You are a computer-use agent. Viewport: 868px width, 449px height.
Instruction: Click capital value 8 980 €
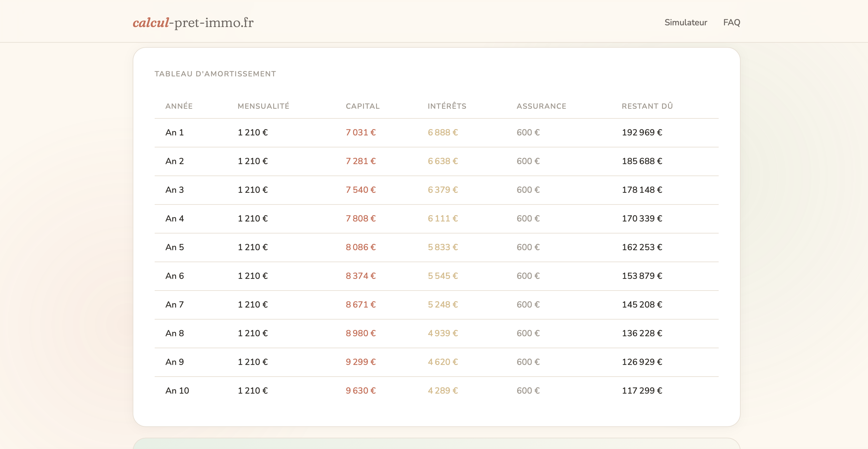pyautogui.click(x=361, y=333)
